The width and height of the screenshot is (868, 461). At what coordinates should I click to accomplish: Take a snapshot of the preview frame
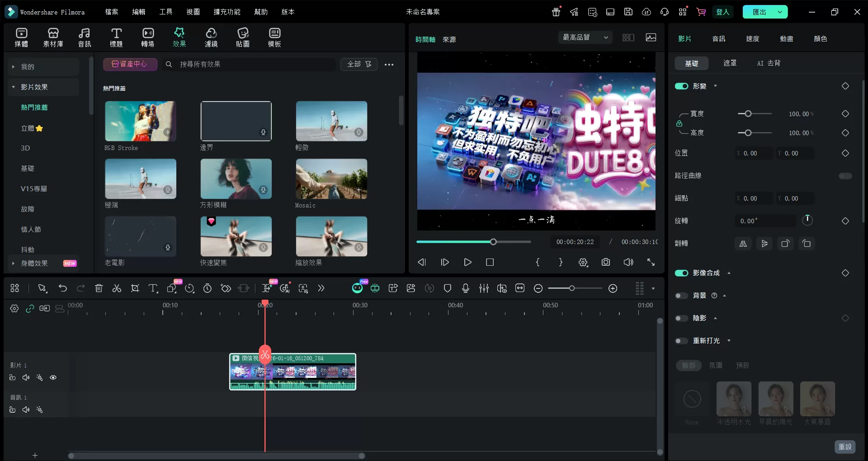coord(605,262)
